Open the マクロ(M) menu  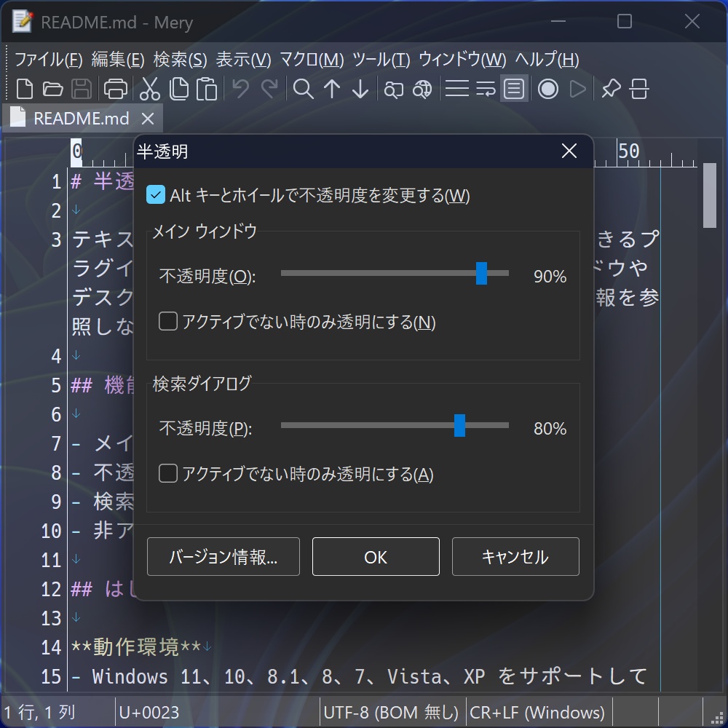(x=312, y=60)
